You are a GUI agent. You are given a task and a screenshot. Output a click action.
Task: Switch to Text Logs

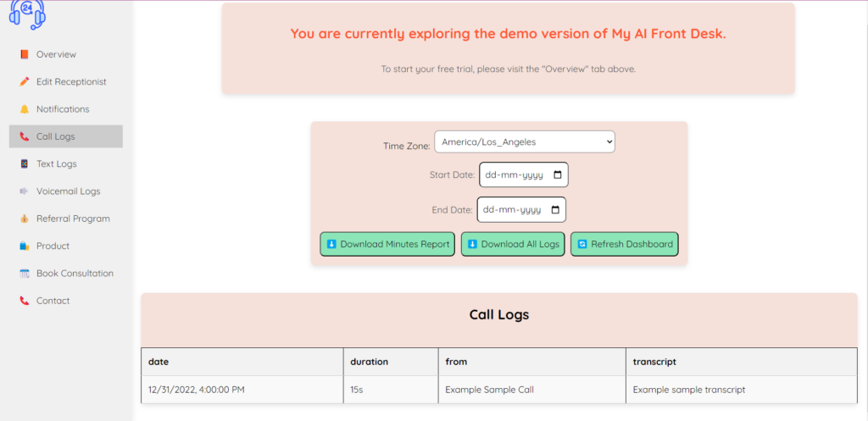(x=66, y=163)
